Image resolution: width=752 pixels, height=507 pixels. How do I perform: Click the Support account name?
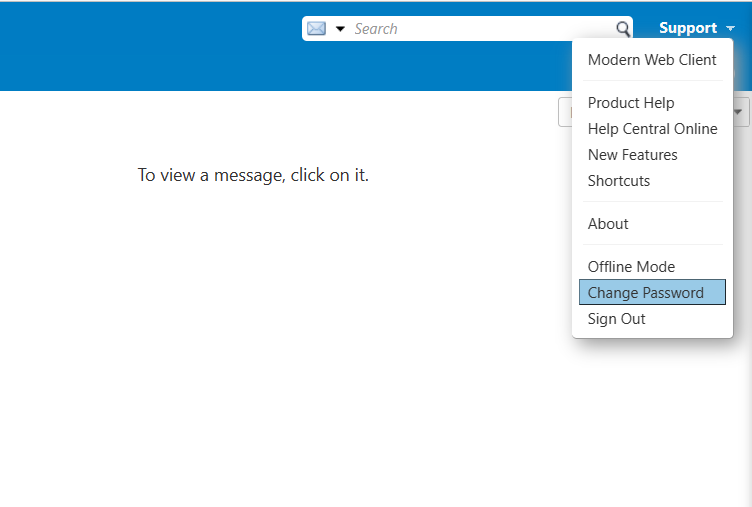coord(688,28)
